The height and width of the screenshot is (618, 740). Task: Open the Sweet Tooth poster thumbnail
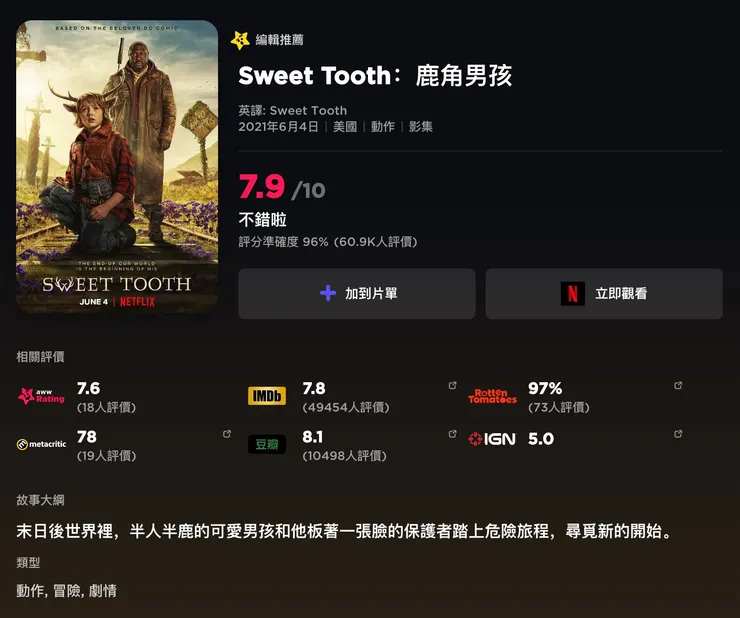pos(117,166)
